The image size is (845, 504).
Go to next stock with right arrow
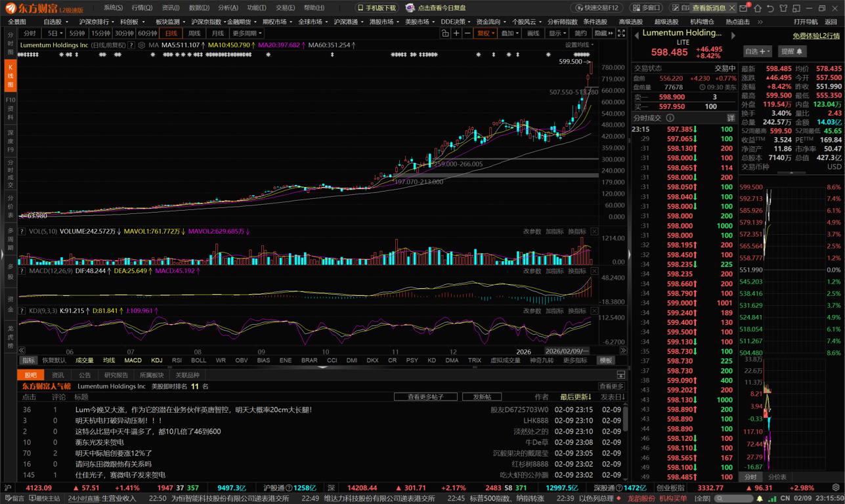pos(733,35)
